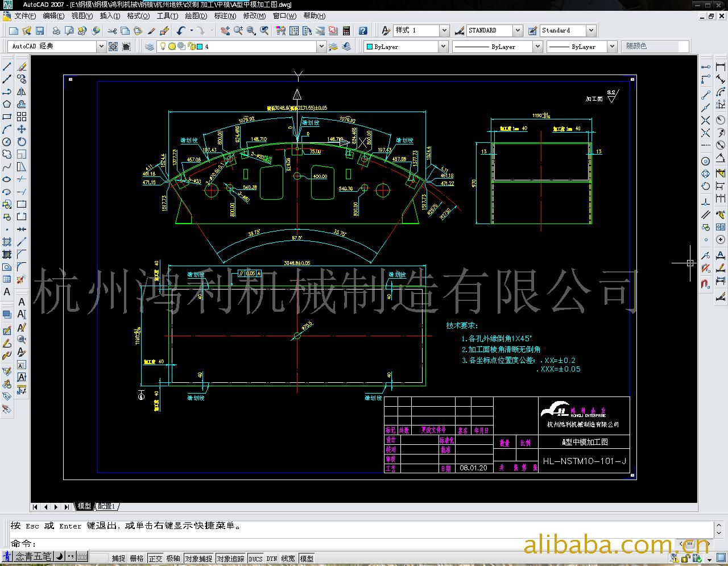Open the AutoCAD 经典 workspace dropdown
Viewport: 728px width, 566px height.
point(101,47)
